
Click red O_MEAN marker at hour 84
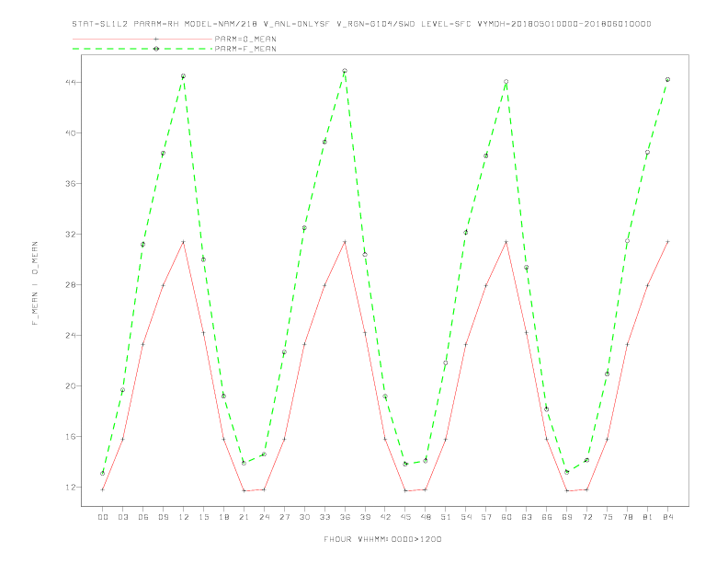click(667, 242)
